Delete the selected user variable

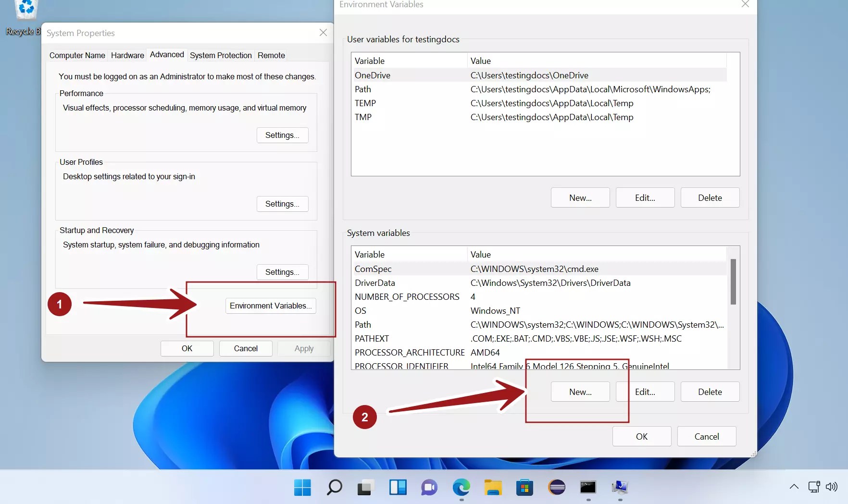(x=710, y=197)
